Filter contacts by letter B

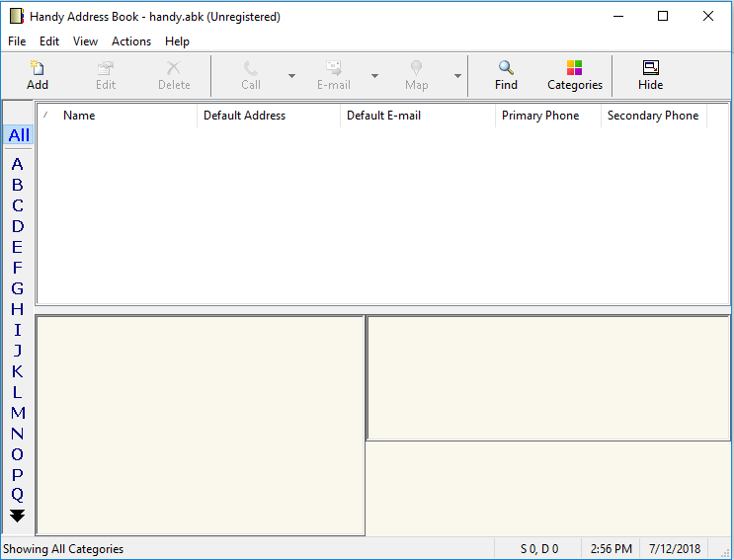(18, 185)
